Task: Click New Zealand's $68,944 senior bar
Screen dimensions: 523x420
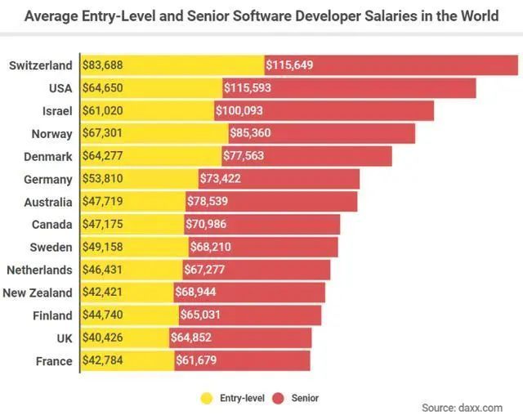Action: (x=249, y=293)
